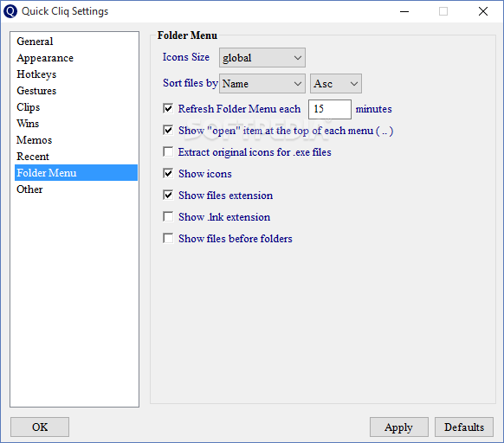This screenshot has height=443, width=504.
Task: Click the "Sort files by" label
Action: pyautogui.click(x=191, y=83)
